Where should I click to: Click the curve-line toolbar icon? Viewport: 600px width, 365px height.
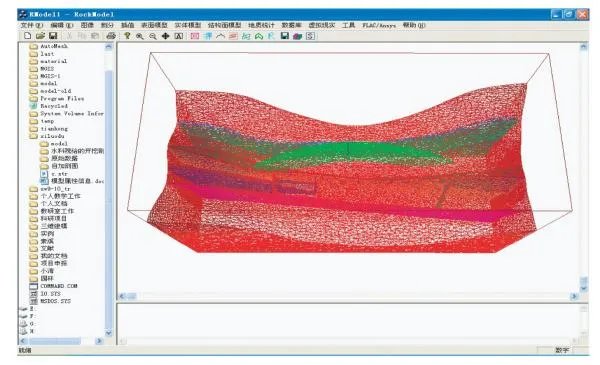coord(220,36)
